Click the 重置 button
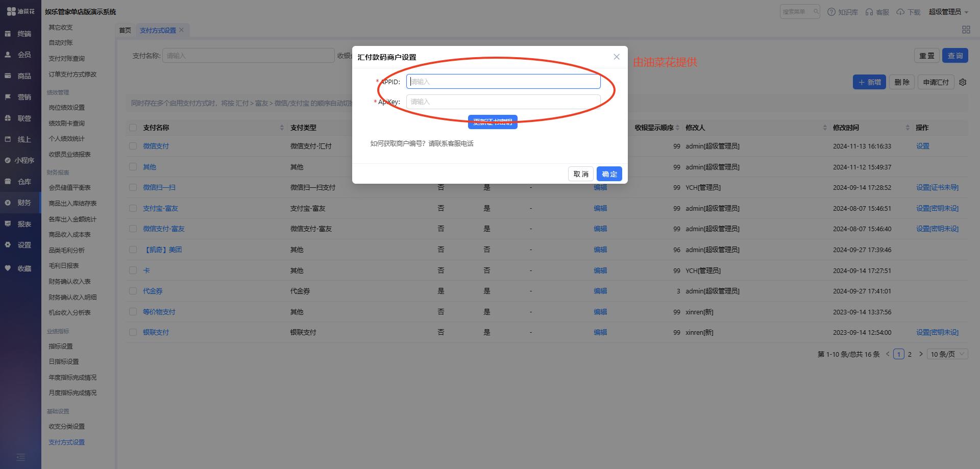Image resolution: width=980 pixels, height=469 pixels. (x=926, y=56)
